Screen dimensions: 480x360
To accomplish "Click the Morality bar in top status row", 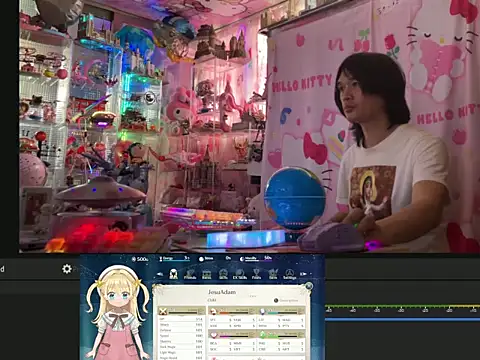I will [256, 258].
